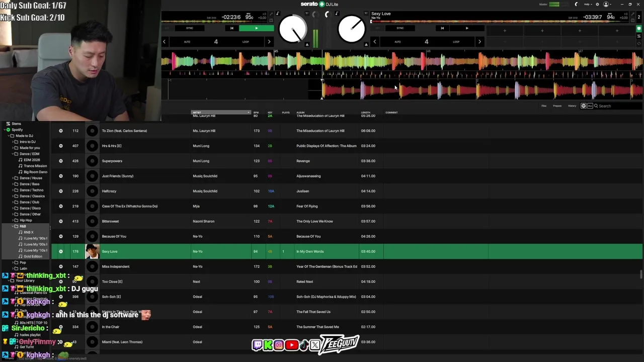The height and width of the screenshot is (362, 644).
Task: Increase loop size on right deck
Action: 479,42
